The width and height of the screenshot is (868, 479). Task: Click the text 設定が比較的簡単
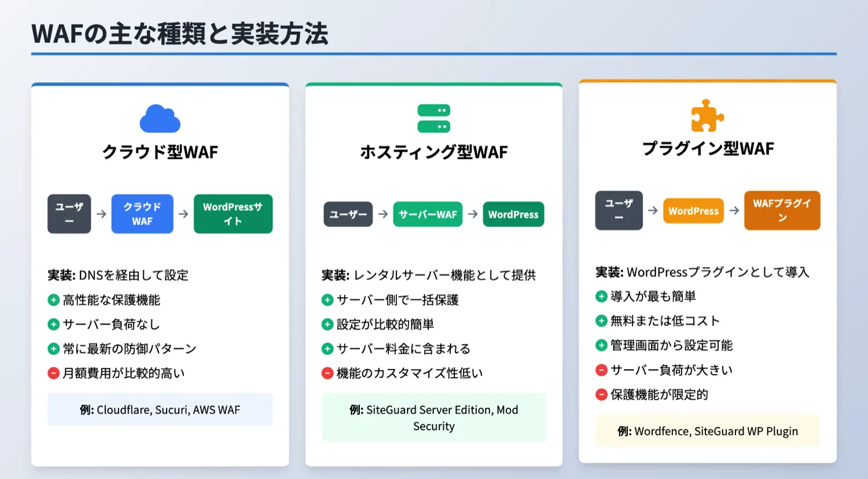pos(385,324)
